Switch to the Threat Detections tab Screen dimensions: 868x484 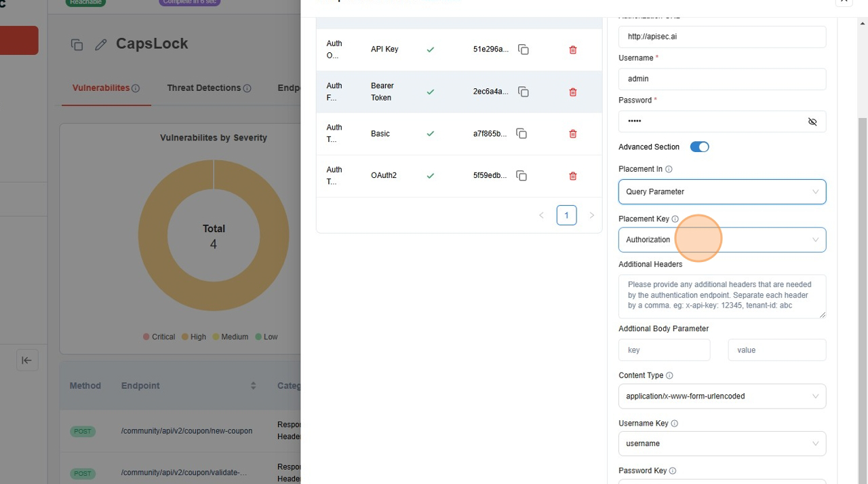(204, 88)
